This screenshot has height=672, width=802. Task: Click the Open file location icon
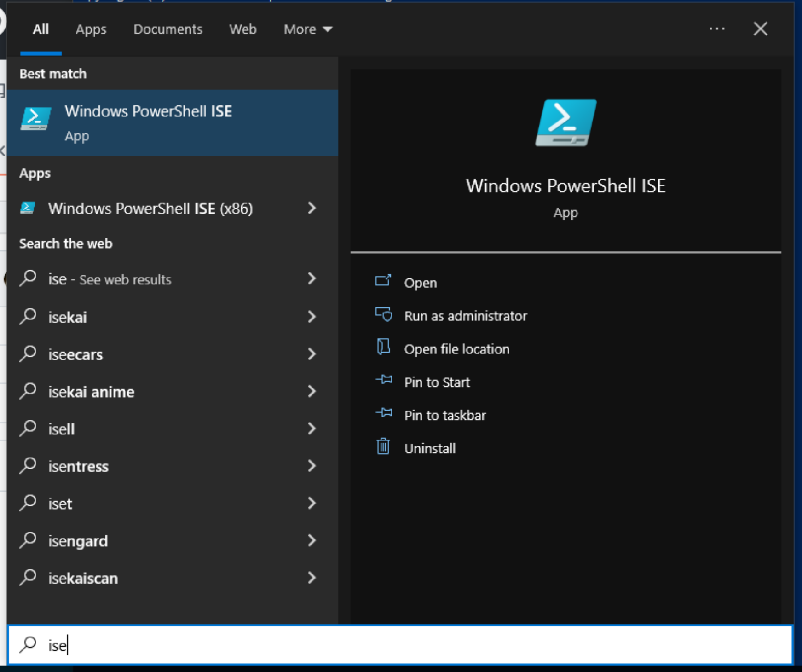383,347
